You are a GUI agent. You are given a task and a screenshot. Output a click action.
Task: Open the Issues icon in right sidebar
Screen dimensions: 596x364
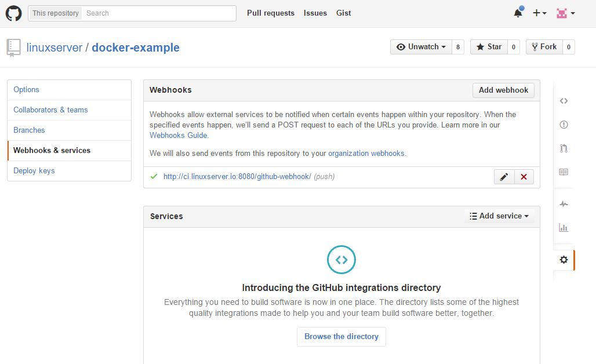(x=564, y=125)
